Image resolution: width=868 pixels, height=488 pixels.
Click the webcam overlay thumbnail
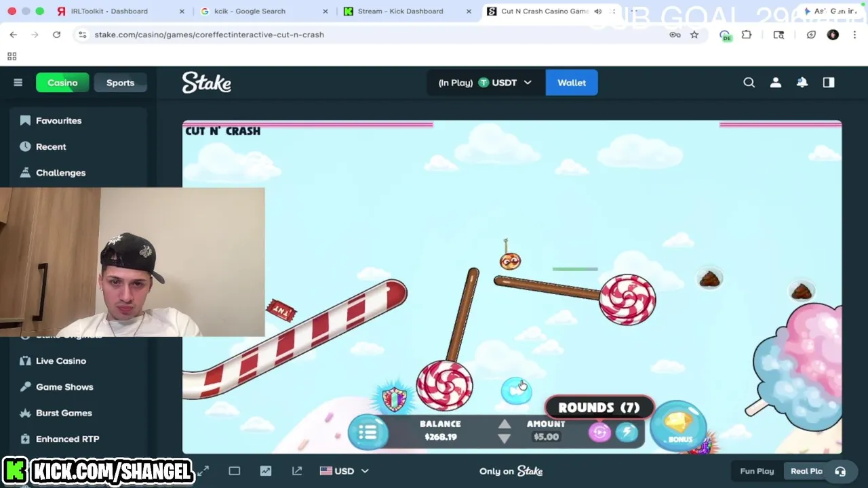pos(132,262)
